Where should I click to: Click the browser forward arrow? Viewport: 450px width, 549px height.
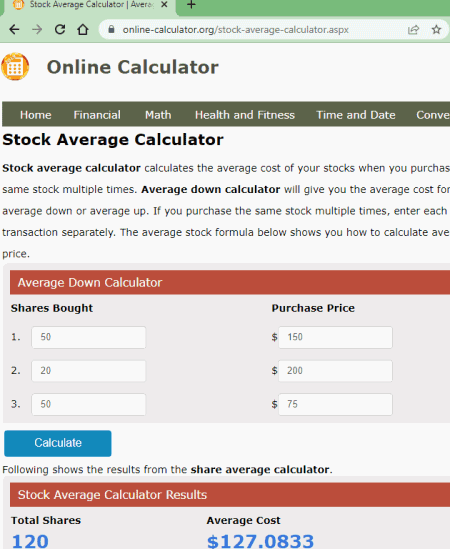[37, 29]
